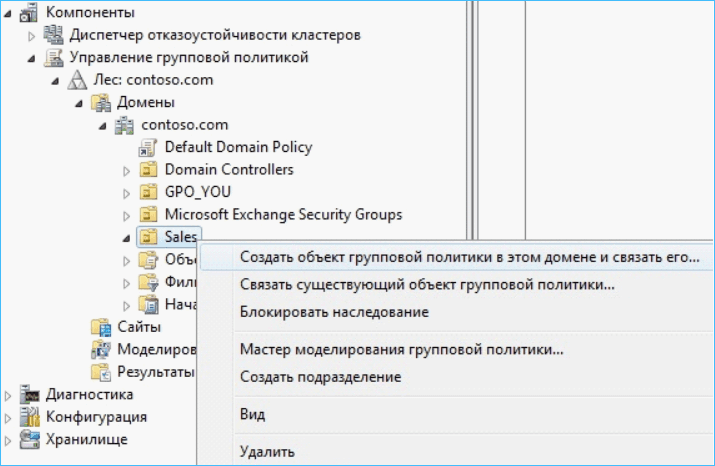Choose 'Блокировать наследование' from context menu
This screenshot has width=715, height=466.
click(x=334, y=312)
